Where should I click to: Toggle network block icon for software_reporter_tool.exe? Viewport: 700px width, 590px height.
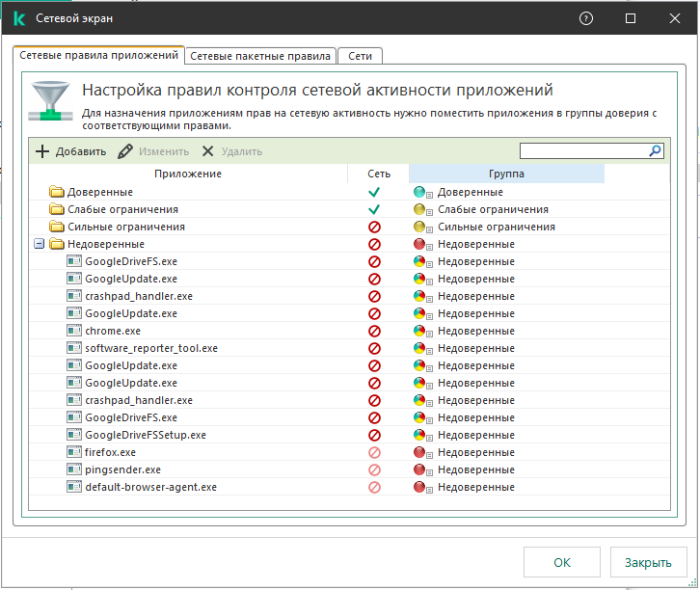[374, 348]
